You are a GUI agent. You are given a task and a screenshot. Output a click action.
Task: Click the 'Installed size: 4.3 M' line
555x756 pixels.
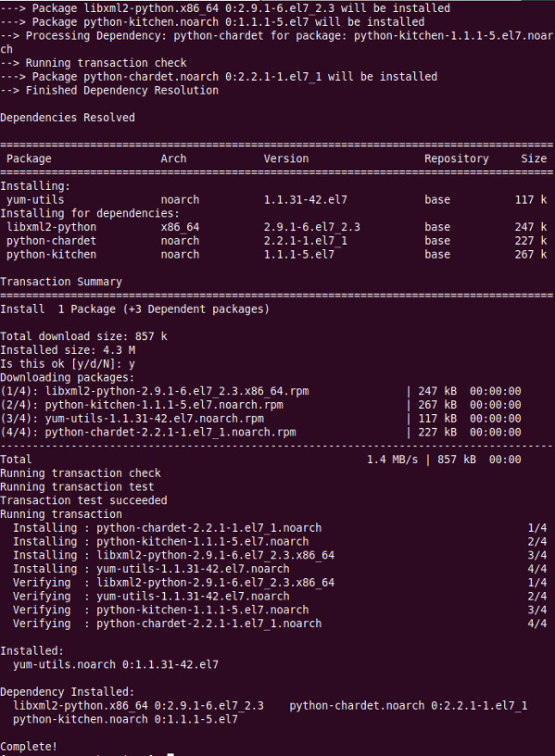[68, 350]
